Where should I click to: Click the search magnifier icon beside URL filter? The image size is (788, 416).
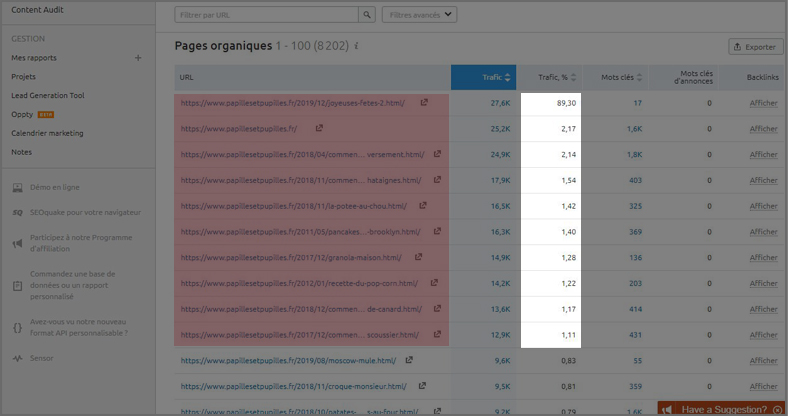367,15
